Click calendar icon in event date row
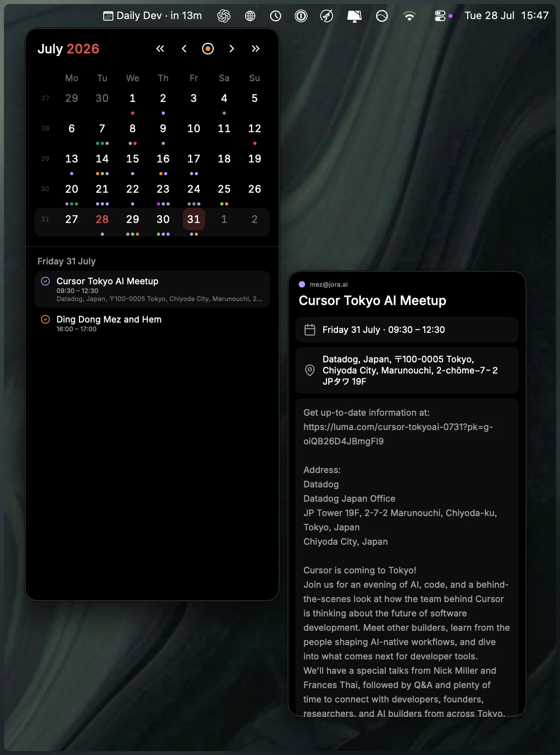 coord(310,330)
